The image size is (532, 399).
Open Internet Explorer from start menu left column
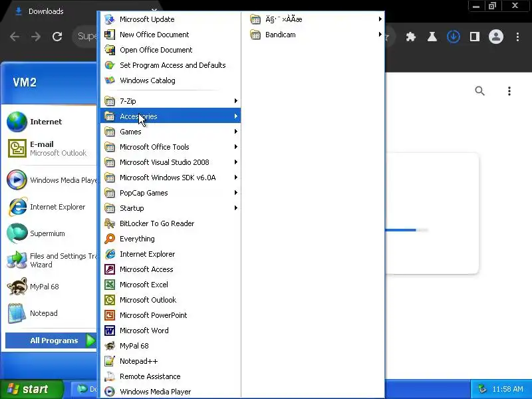pos(51,207)
